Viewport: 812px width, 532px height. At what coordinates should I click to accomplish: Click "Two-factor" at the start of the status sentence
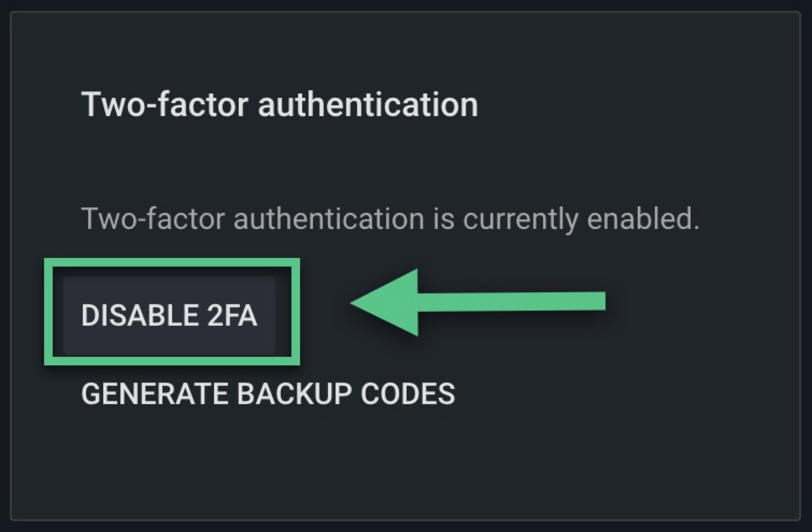(x=152, y=219)
